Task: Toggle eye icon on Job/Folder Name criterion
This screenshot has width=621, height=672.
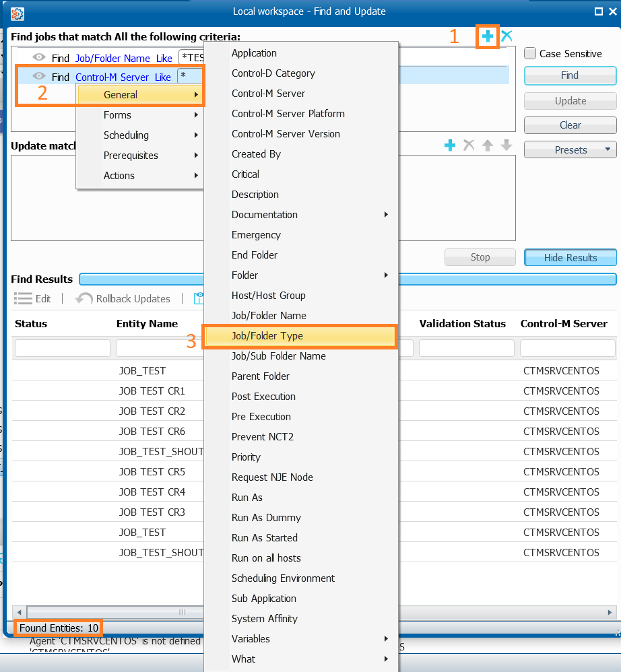Action: point(39,57)
